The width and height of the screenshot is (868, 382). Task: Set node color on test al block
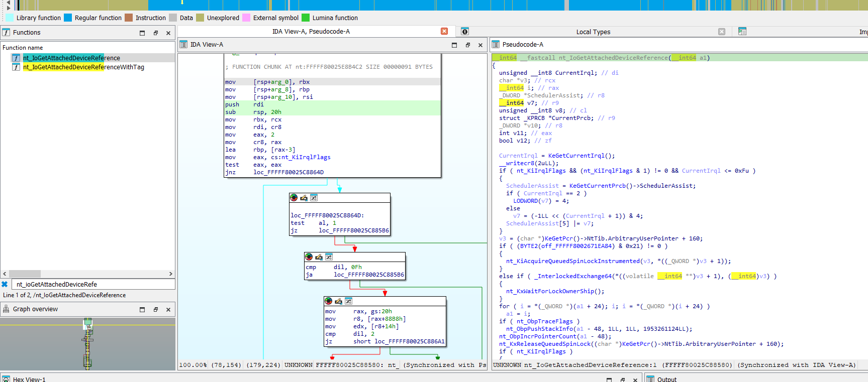click(294, 198)
